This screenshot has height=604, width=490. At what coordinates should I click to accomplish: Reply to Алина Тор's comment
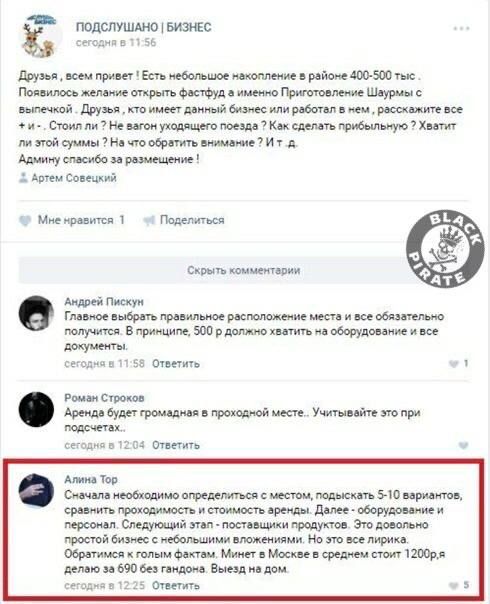[176, 586]
